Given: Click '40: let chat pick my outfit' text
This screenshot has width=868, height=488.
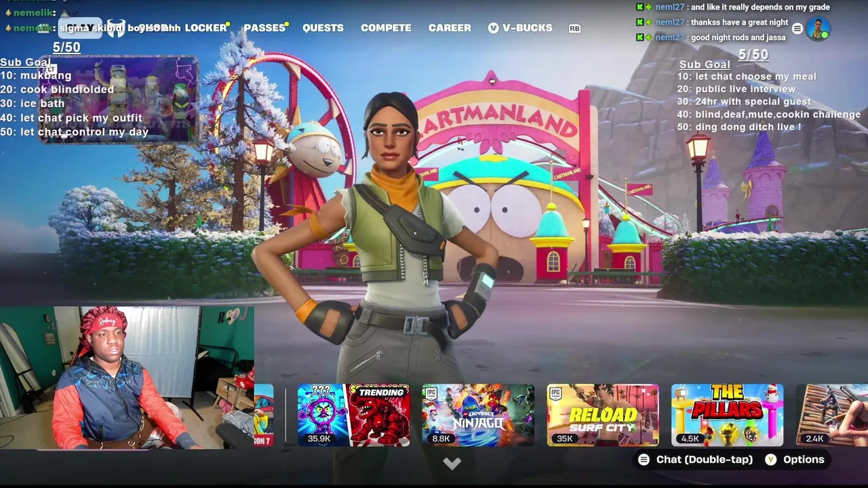Looking at the screenshot, I should coord(71,118).
